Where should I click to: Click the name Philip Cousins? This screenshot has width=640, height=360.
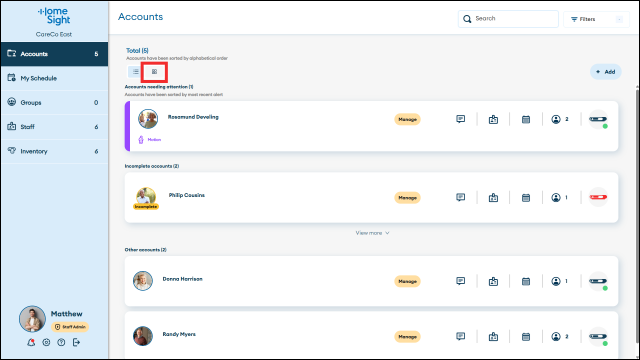pyautogui.click(x=187, y=196)
